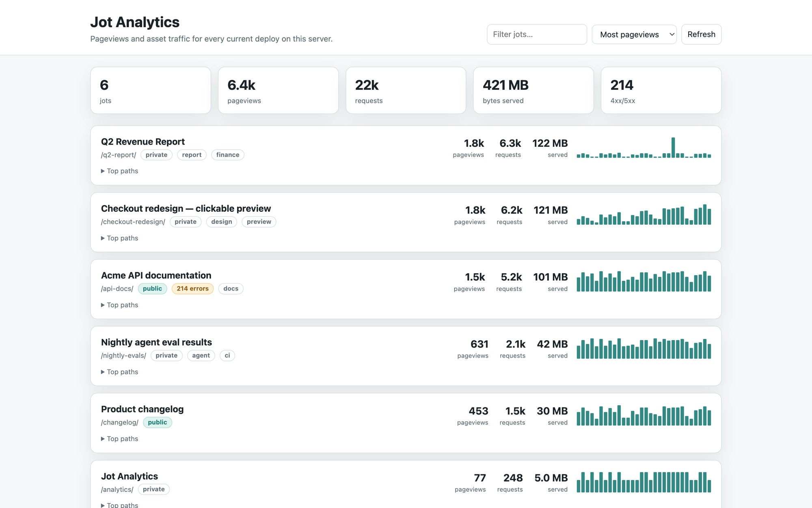
Task: Click 631 pageviews on Nightly agent eval results
Action: point(473,349)
